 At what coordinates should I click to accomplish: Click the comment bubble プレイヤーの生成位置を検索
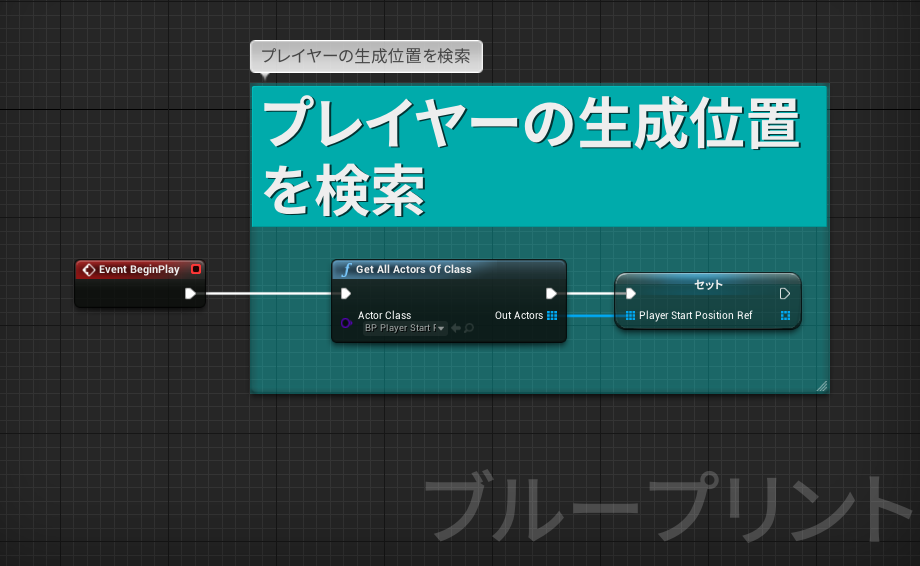[x=366, y=56]
